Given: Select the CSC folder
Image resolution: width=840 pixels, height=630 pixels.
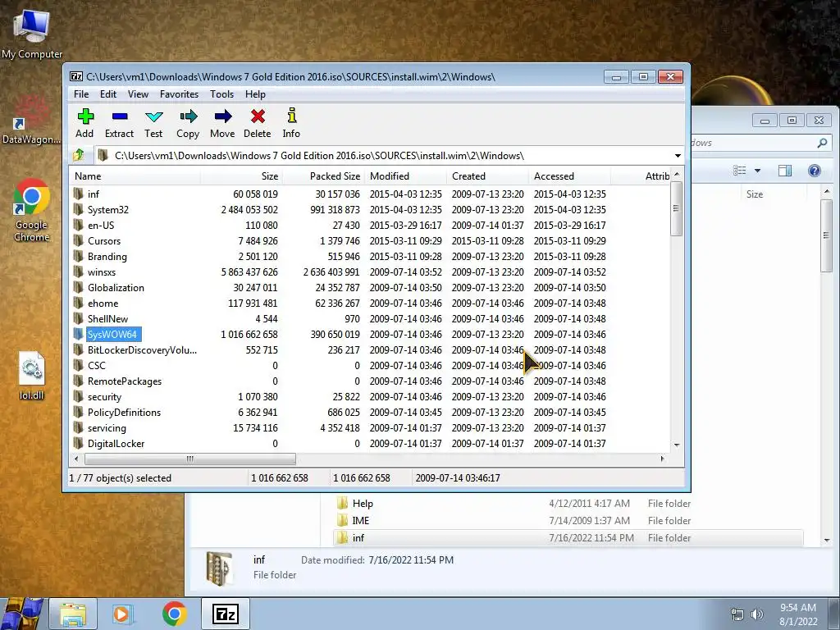Looking at the screenshot, I should [97, 365].
